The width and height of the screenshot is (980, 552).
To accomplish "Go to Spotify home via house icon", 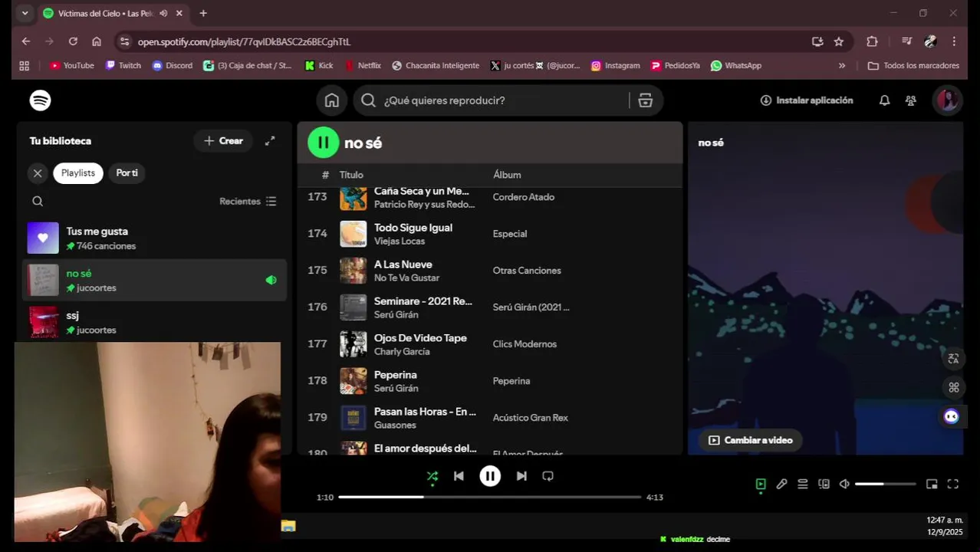I will [332, 100].
